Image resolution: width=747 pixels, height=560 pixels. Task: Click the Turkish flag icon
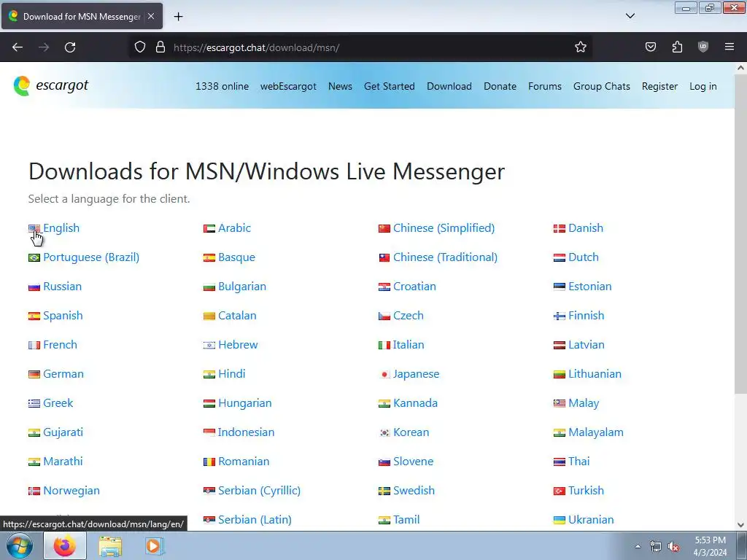tap(560, 491)
